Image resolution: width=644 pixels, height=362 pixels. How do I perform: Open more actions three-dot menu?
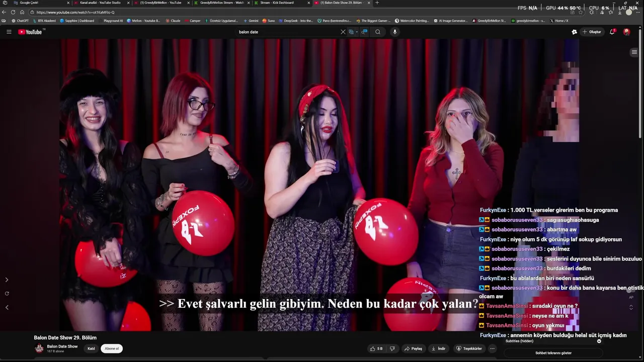493,348
